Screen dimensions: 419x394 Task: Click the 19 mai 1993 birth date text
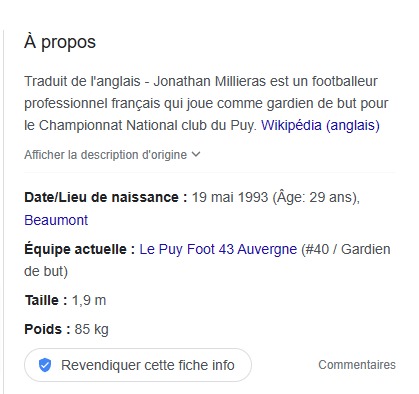[x=230, y=197]
